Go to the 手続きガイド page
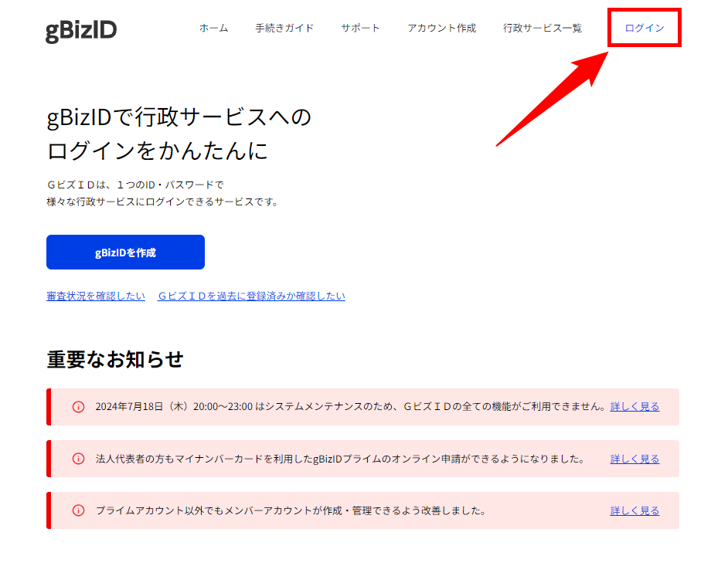This screenshot has width=728, height=566. pyautogui.click(x=284, y=29)
